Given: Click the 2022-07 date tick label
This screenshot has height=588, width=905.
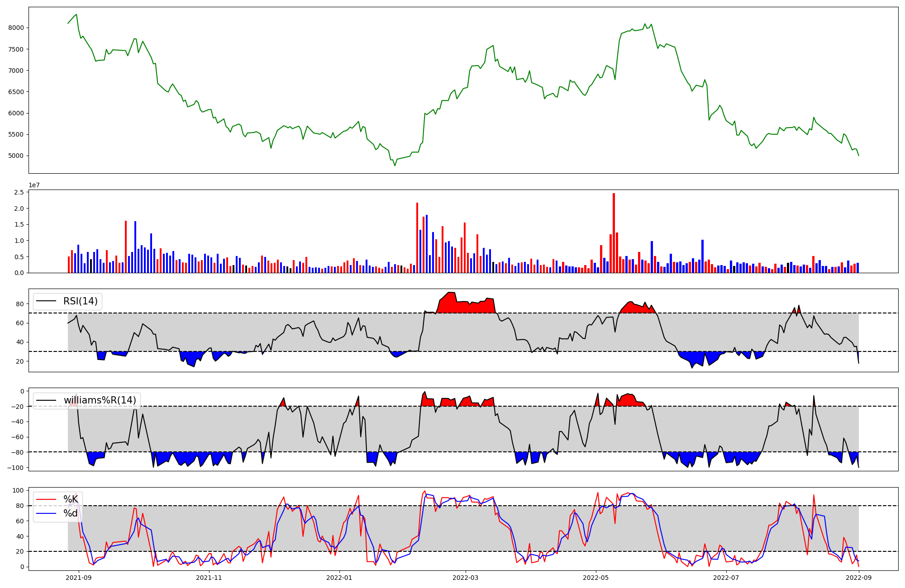Looking at the screenshot, I should 726,578.
